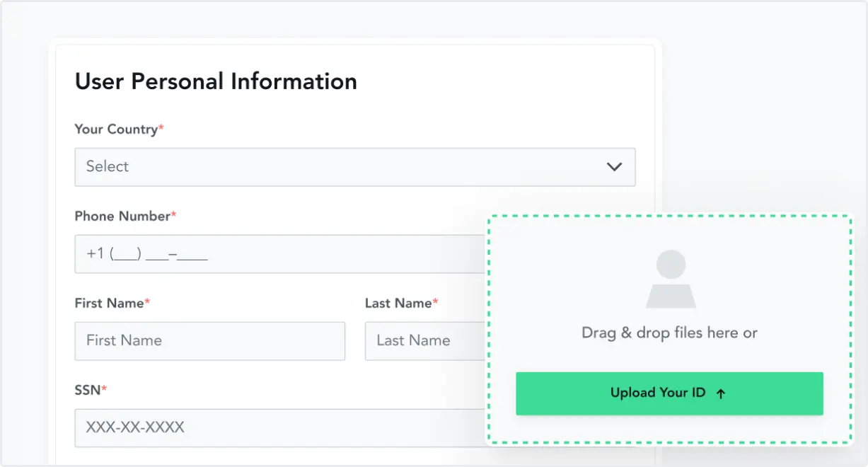Click the SSN field label
Screen dimensions: 868x467
[88, 389]
